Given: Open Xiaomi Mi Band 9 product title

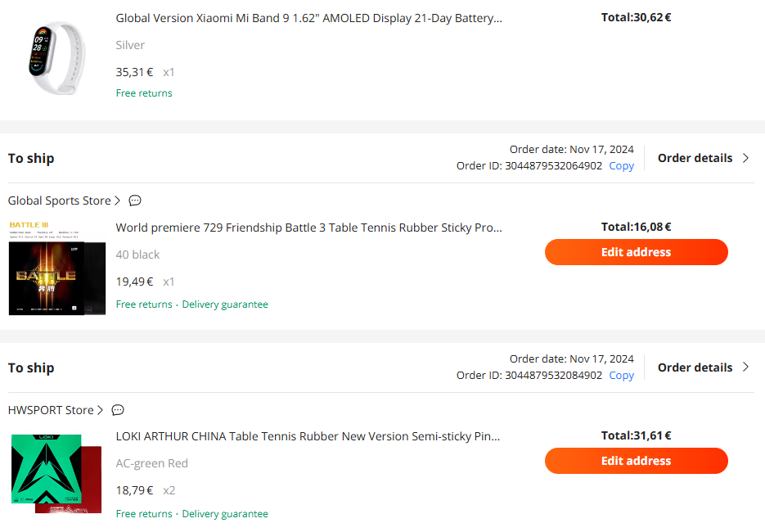Looking at the screenshot, I should (x=308, y=18).
